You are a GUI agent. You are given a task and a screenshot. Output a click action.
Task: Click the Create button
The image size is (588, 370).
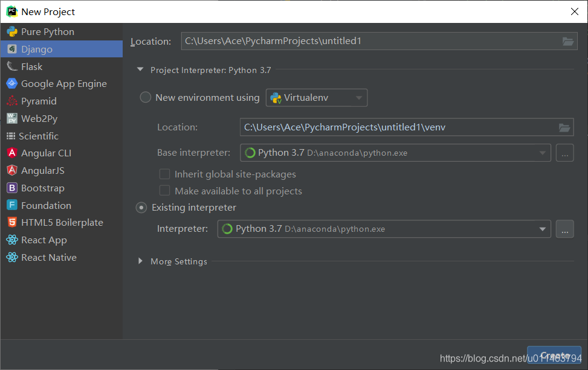click(x=554, y=355)
